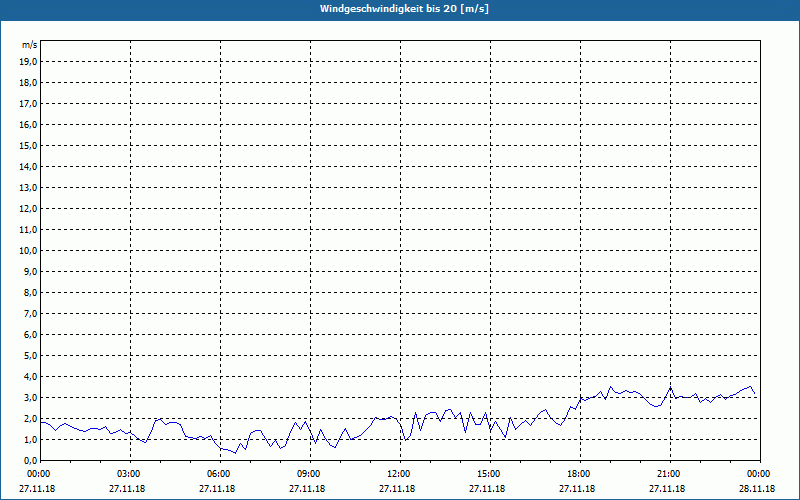Click the 15:00 time axis label
This screenshot has height=500, width=800.
490,474
